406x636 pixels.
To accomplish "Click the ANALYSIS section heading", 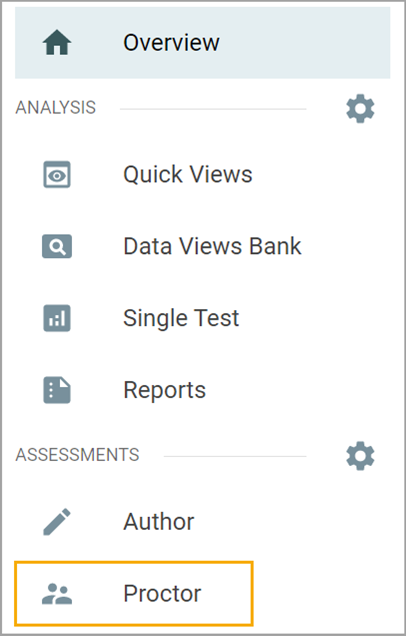I will pyautogui.click(x=56, y=108).
